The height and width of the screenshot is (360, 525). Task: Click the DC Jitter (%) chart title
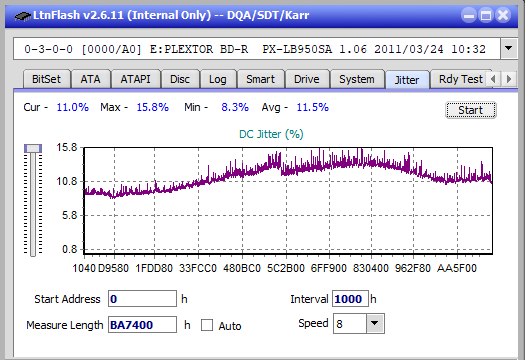[x=271, y=134]
